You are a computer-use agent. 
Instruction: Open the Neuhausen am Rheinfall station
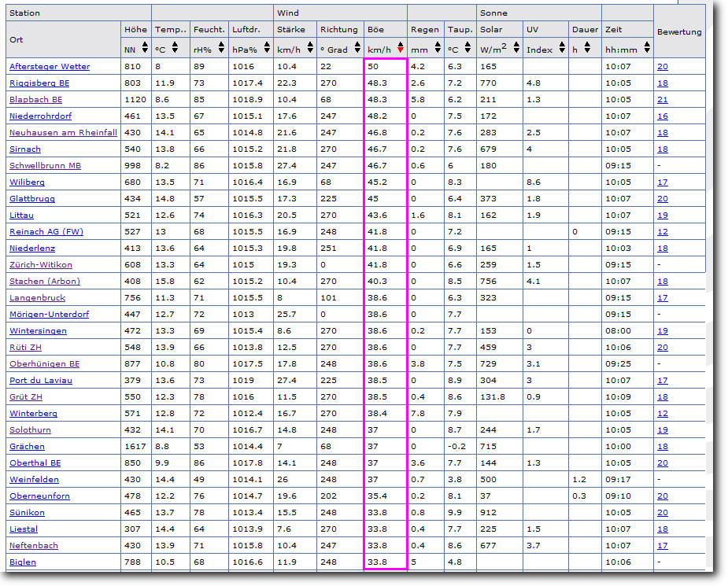pos(63,133)
